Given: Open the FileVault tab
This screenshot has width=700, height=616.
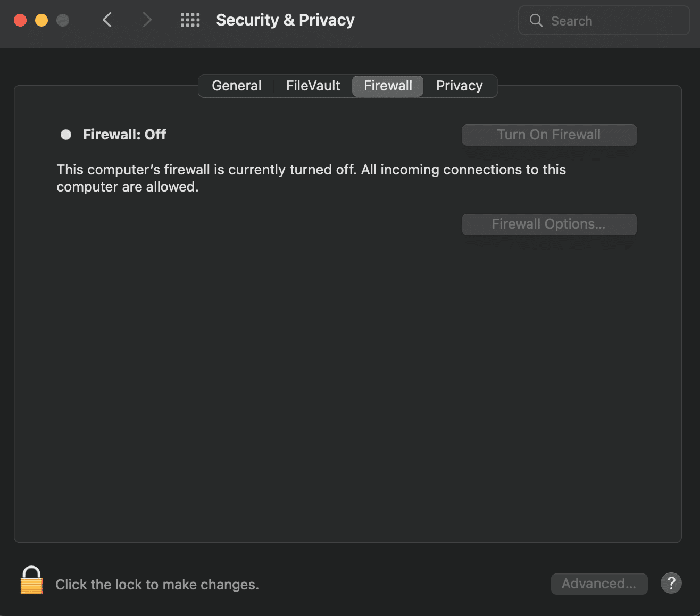Looking at the screenshot, I should pyautogui.click(x=313, y=86).
